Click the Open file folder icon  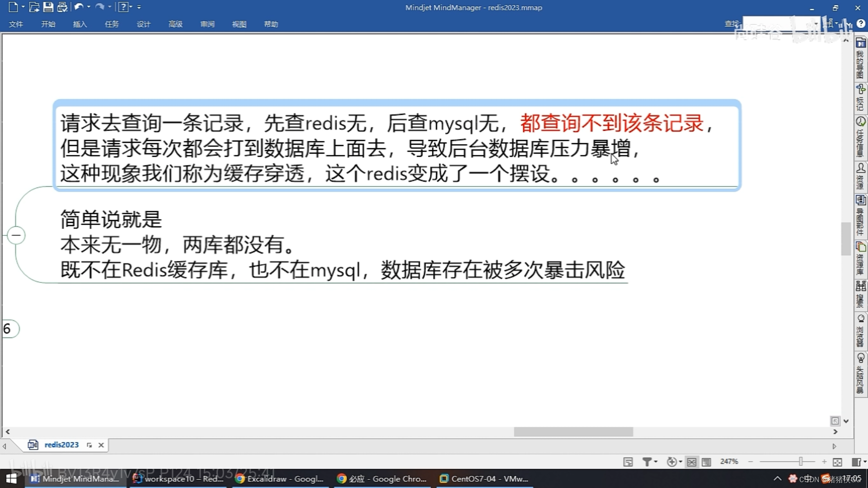click(x=34, y=7)
